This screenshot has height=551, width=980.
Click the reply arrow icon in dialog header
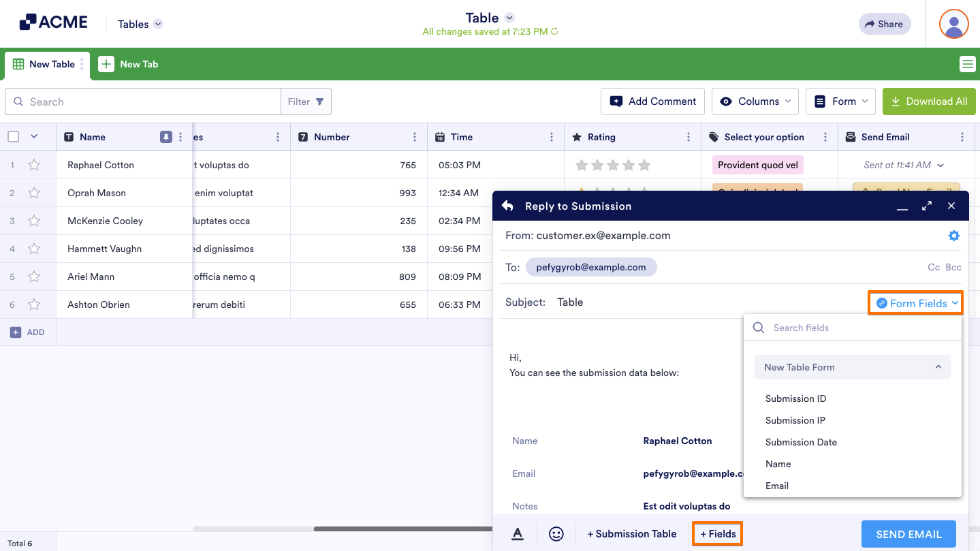507,206
